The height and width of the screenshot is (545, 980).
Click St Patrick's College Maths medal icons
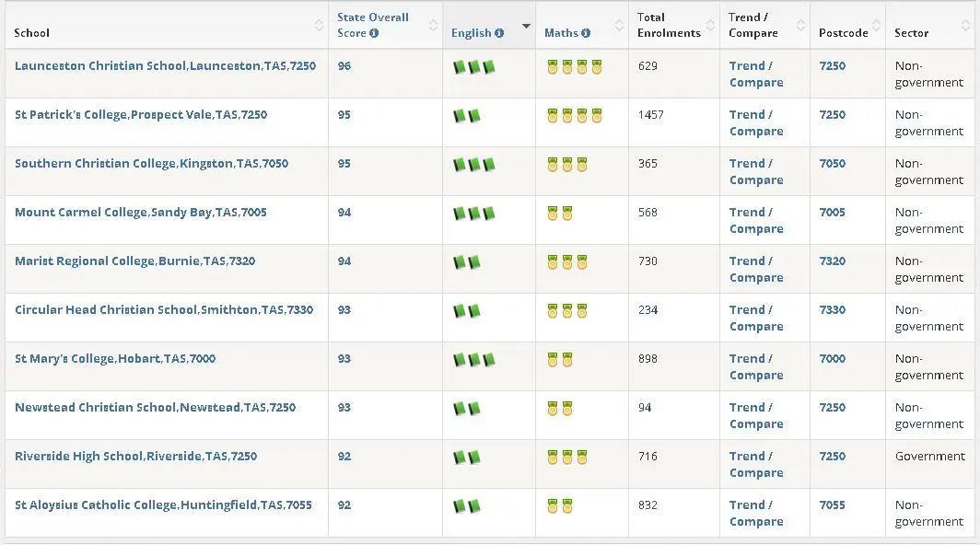[575, 116]
